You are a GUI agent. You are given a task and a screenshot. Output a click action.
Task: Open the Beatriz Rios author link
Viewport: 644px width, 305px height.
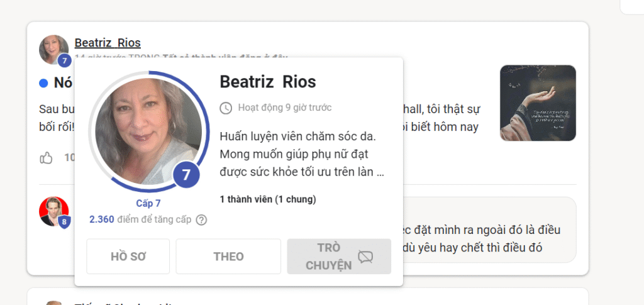pos(108,43)
